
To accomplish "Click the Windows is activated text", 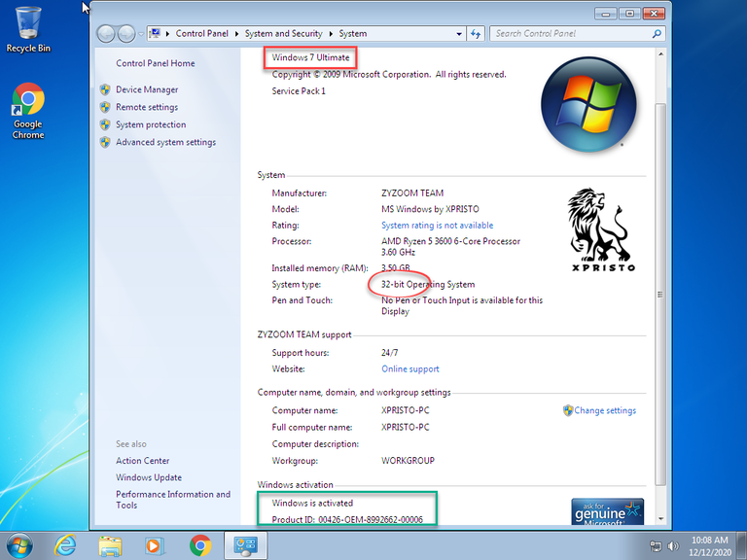I will pos(312,503).
